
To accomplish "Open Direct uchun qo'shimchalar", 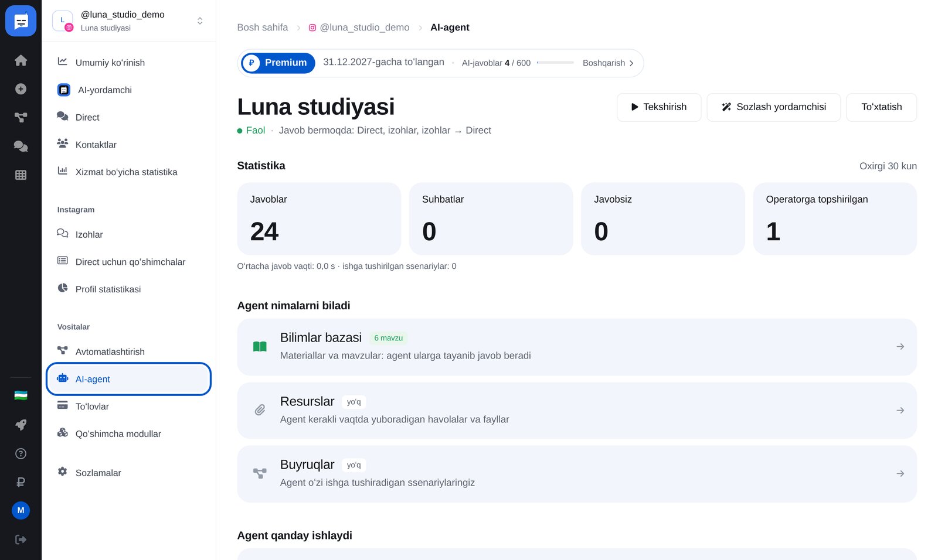I will pyautogui.click(x=128, y=262).
